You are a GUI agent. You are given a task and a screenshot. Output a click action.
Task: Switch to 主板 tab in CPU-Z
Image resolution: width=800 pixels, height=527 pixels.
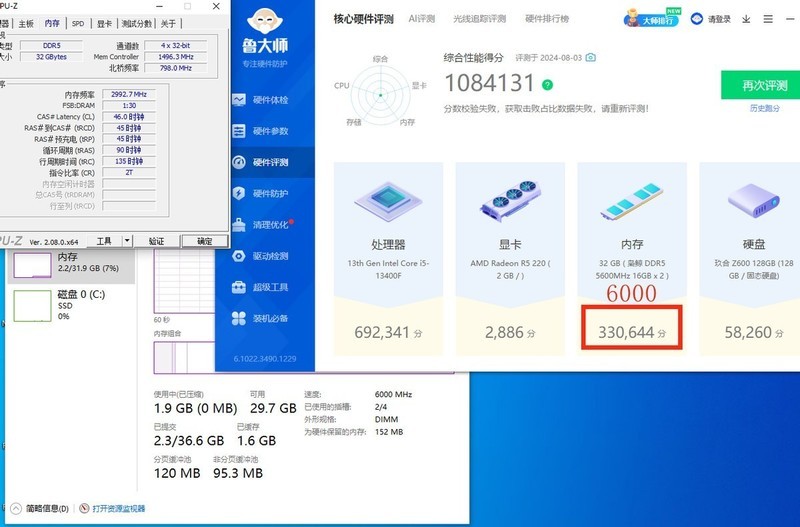pyautogui.click(x=26, y=23)
